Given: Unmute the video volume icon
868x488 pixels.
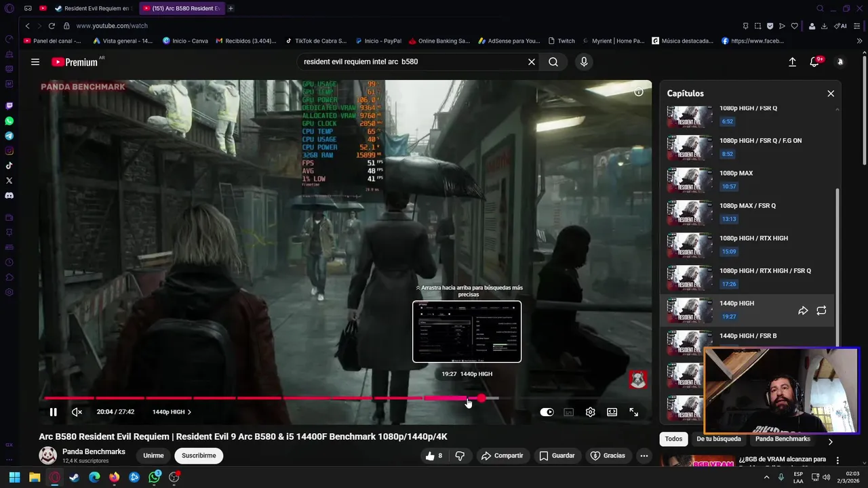Looking at the screenshot, I should pyautogui.click(x=77, y=412).
